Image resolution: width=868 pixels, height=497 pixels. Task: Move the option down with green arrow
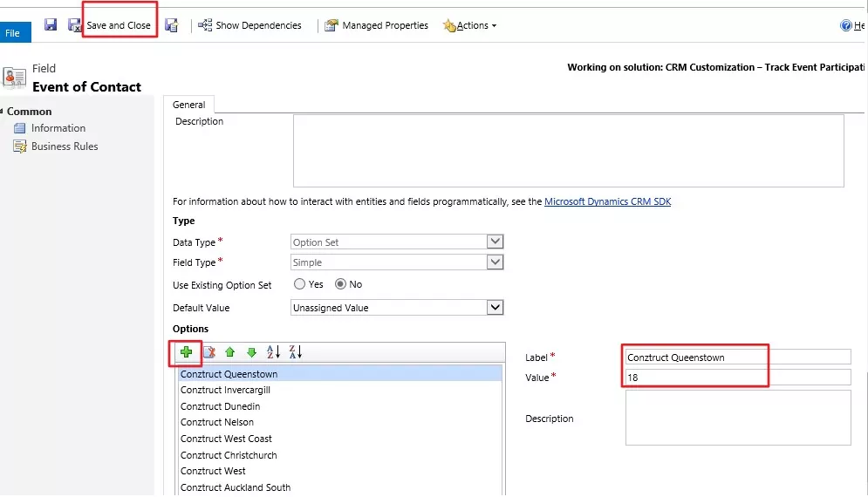(x=251, y=352)
